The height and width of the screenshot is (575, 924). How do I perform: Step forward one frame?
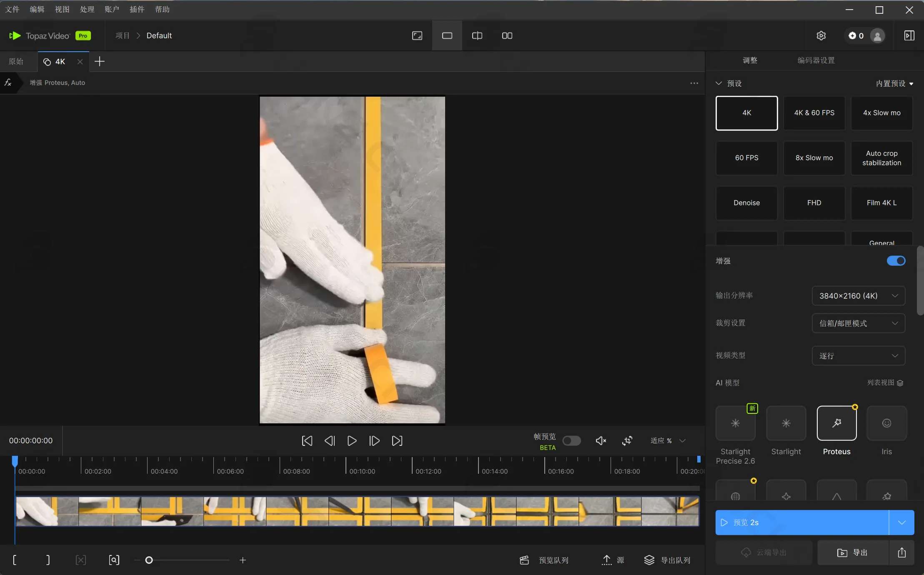click(374, 441)
